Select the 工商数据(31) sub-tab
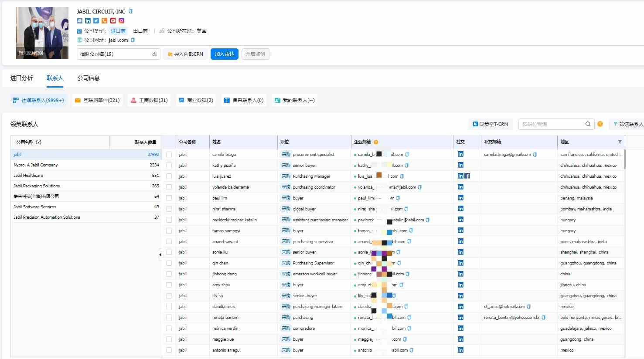 149,100
